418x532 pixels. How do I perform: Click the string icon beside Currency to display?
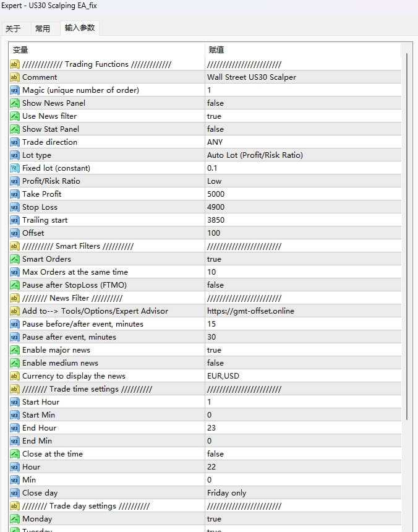(x=15, y=376)
